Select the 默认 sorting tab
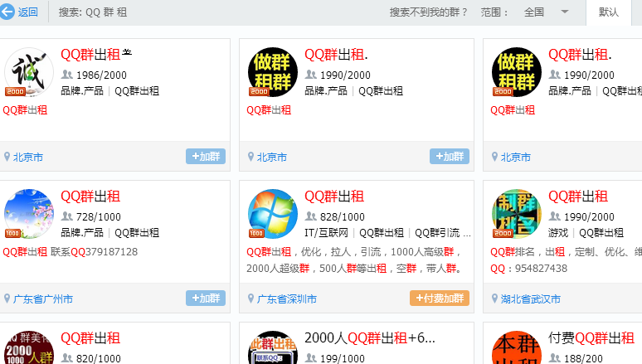The width and height of the screenshot is (642, 364). coord(609,12)
